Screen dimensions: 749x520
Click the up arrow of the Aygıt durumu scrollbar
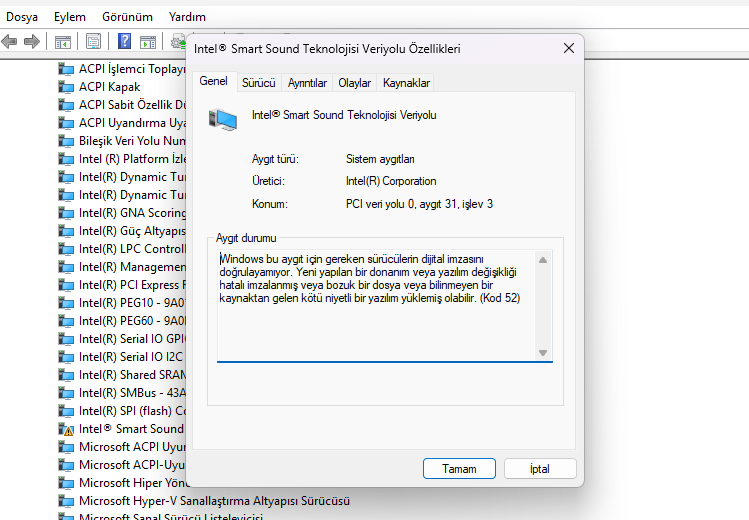[543, 260]
